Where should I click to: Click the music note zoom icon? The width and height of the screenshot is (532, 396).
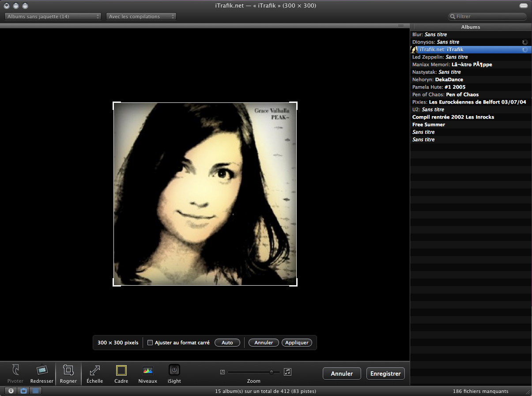[288, 372]
